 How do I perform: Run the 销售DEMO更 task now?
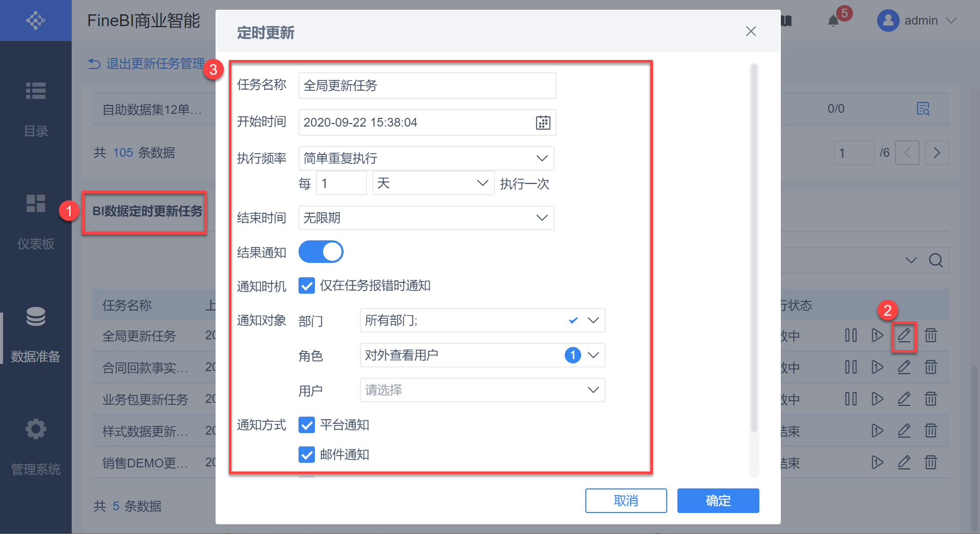click(878, 463)
